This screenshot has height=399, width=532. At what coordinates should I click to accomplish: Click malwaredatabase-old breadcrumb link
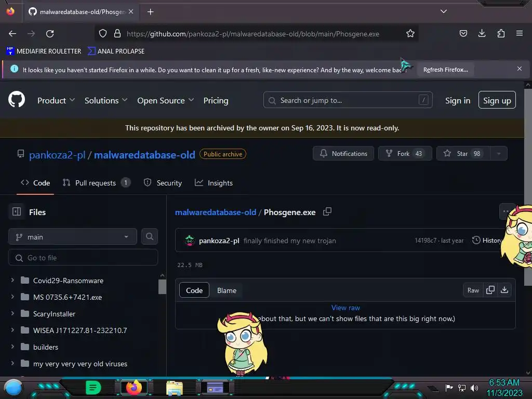216,212
